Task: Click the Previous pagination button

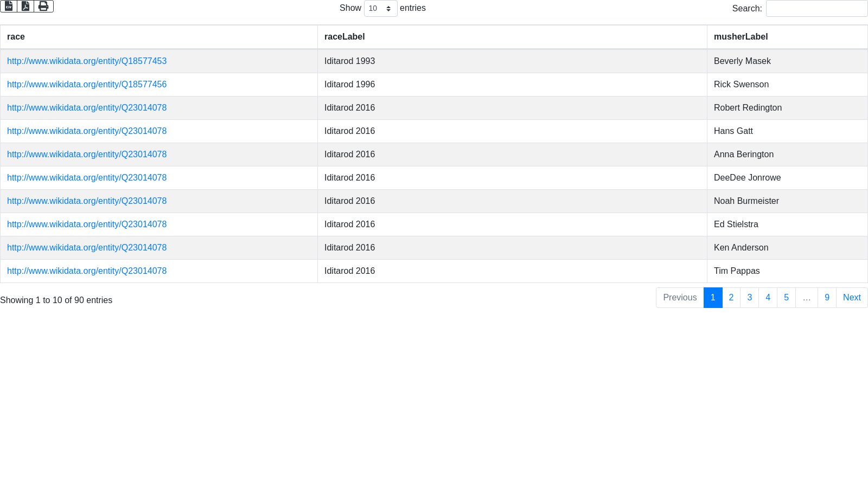Action: click(x=680, y=298)
